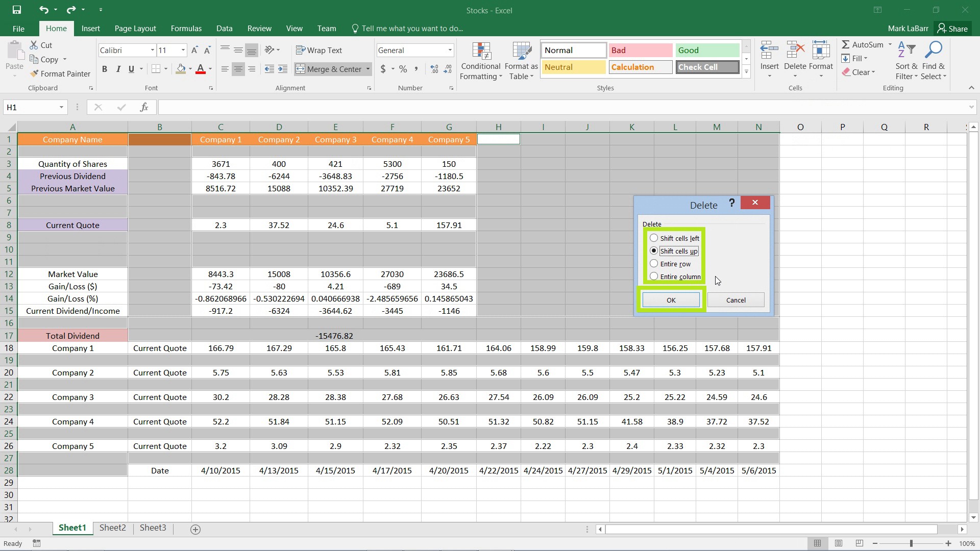This screenshot has width=980, height=551.
Task: Click the Conditional Formatting icon
Action: click(x=480, y=60)
